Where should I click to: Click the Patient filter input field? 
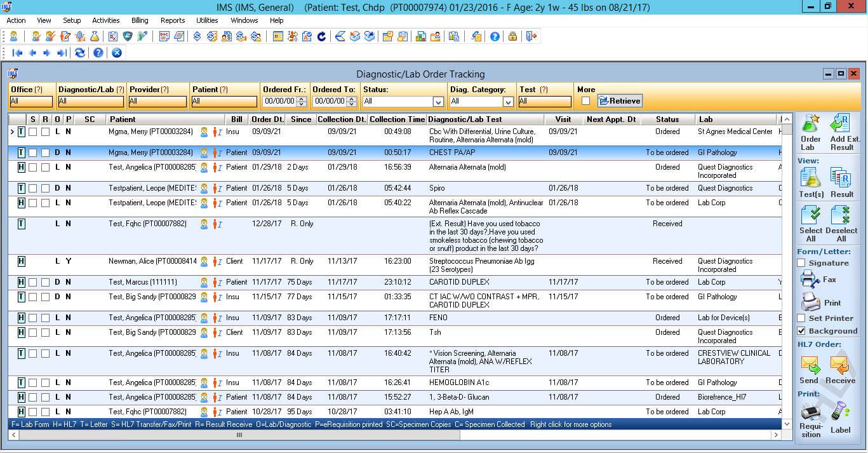pos(224,102)
